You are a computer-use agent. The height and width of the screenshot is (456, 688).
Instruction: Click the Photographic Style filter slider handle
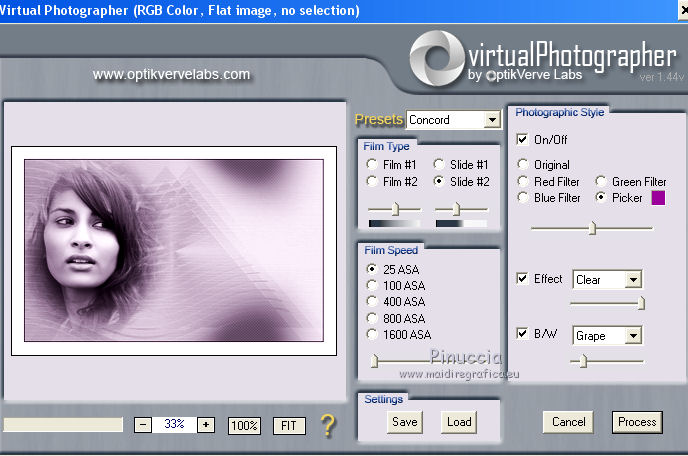(x=592, y=228)
